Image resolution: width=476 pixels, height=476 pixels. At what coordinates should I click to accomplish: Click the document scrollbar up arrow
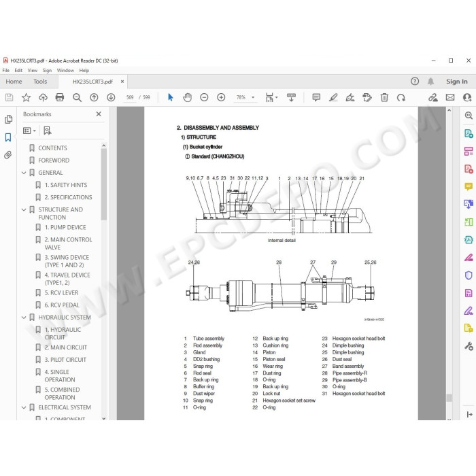pyautogui.click(x=449, y=110)
